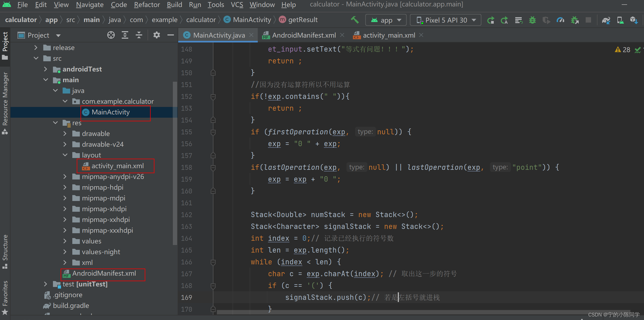
Task: Click the Run with Coverage icon
Action: pyautogui.click(x=546, y=20)
